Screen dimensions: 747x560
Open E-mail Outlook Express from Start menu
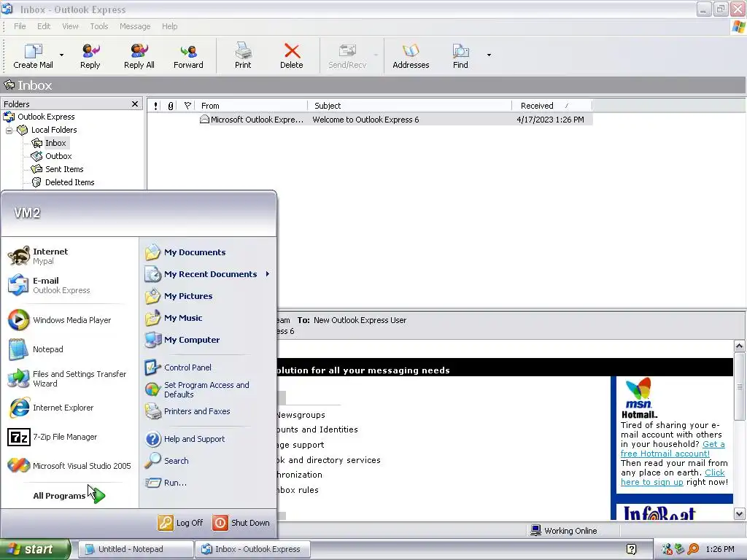pos(69,285)
